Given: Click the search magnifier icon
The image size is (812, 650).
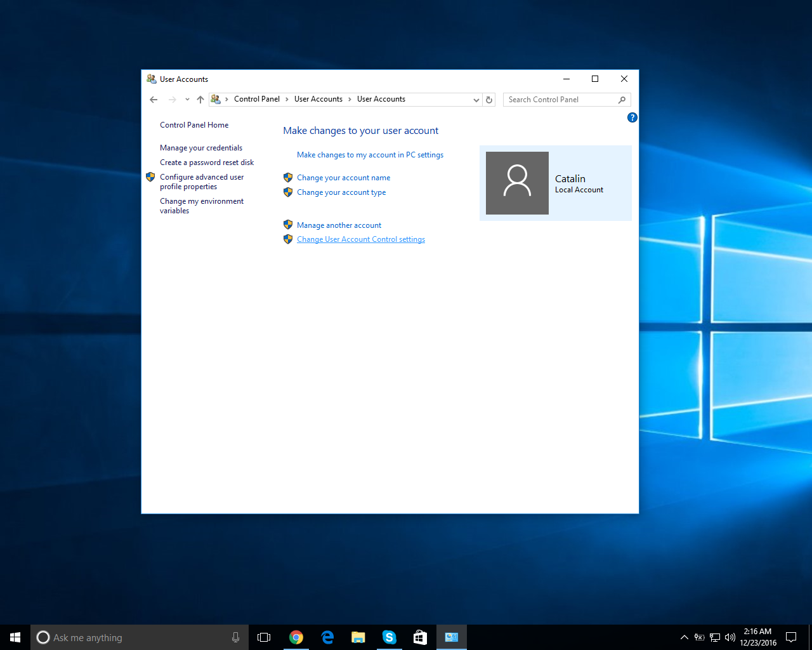Looking at the screenshot, I should pos(622,100).
